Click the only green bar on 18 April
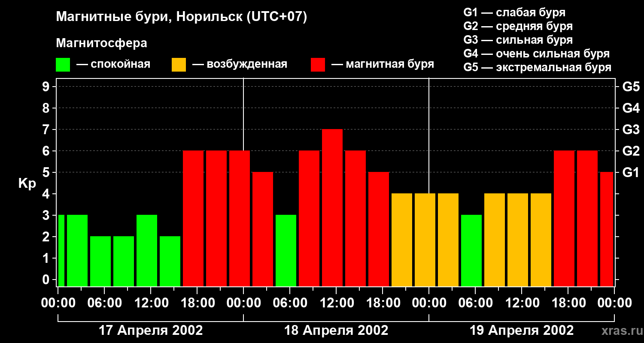The height and width of the screenshot is (343, 644). click(286, 250)
